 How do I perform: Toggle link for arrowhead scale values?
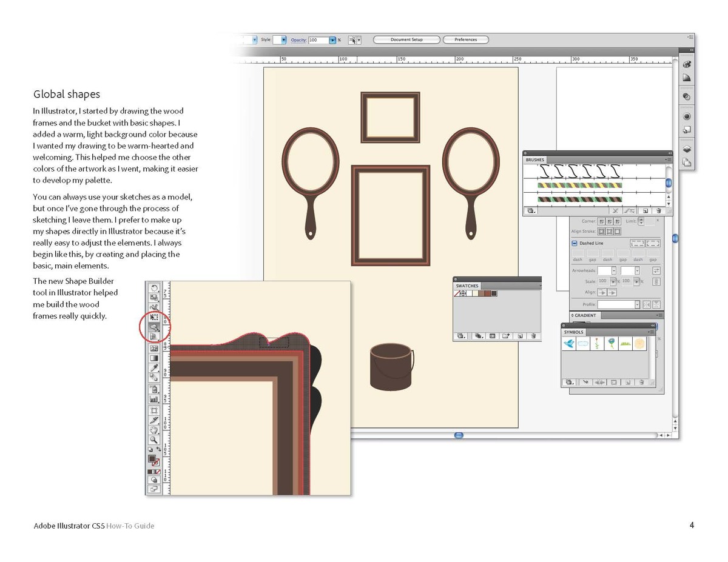656,282
